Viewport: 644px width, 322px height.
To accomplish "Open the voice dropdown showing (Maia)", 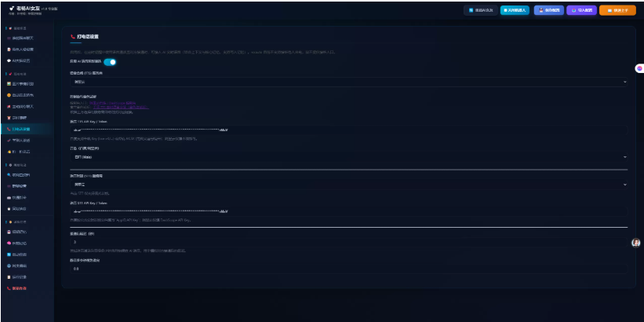I will pyautogui.click(x=348, y=157).
